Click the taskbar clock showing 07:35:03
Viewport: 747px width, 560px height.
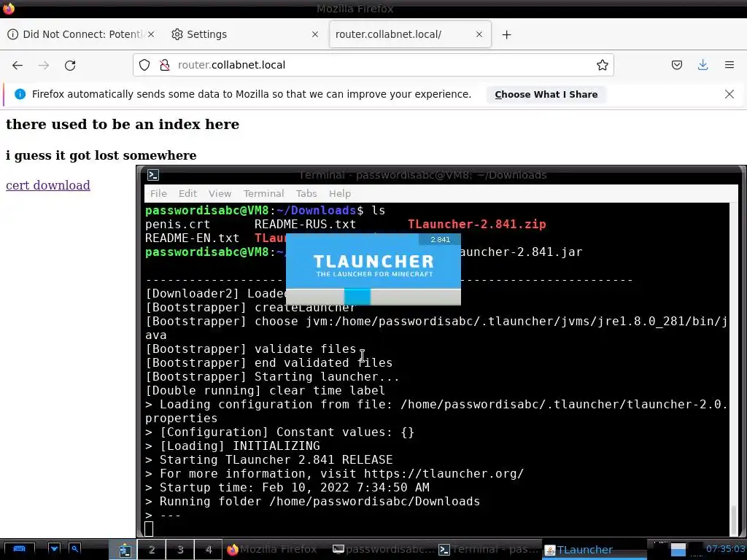[x=725, y=549]
